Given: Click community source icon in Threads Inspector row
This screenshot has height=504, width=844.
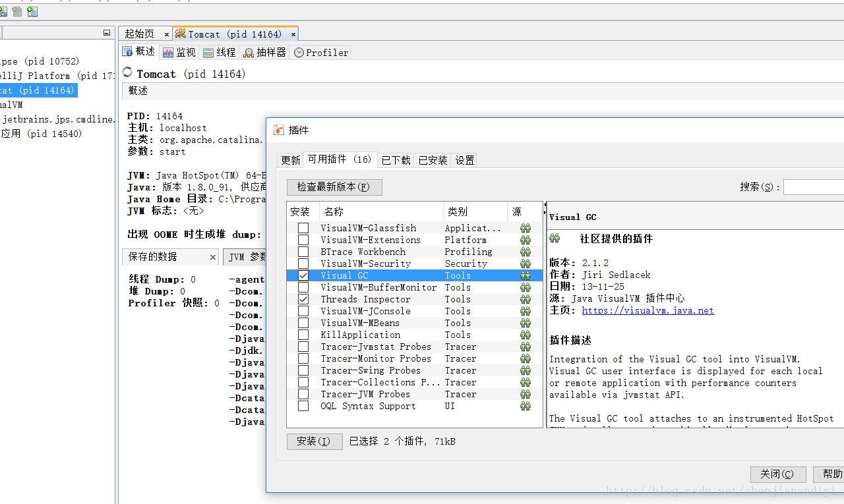Looking at the screenshot, I should coord(525,299).
